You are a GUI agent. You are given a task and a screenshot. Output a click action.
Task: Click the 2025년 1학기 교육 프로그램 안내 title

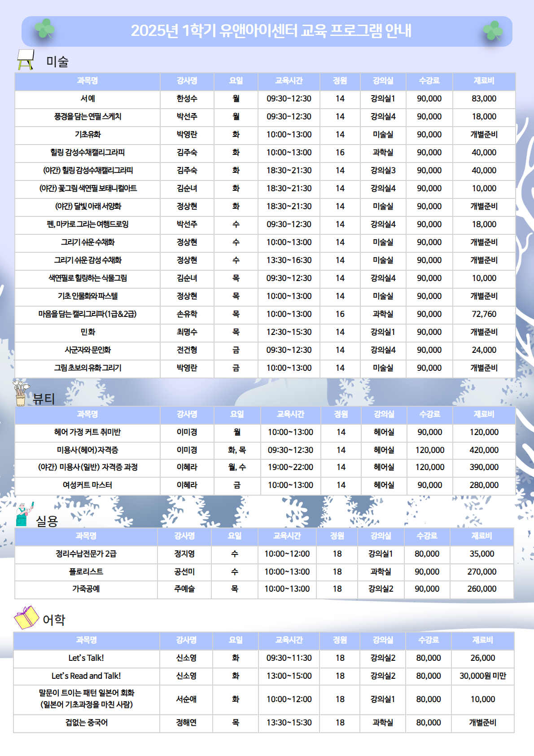pos(271,31)
